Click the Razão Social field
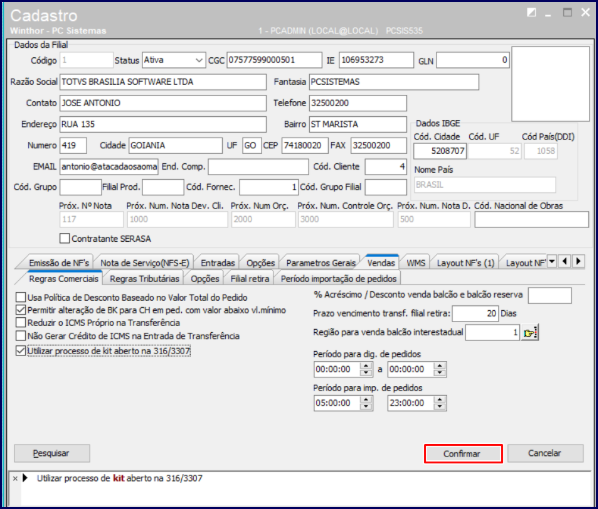This screenshot has width=598, height=509. [163, 82]
